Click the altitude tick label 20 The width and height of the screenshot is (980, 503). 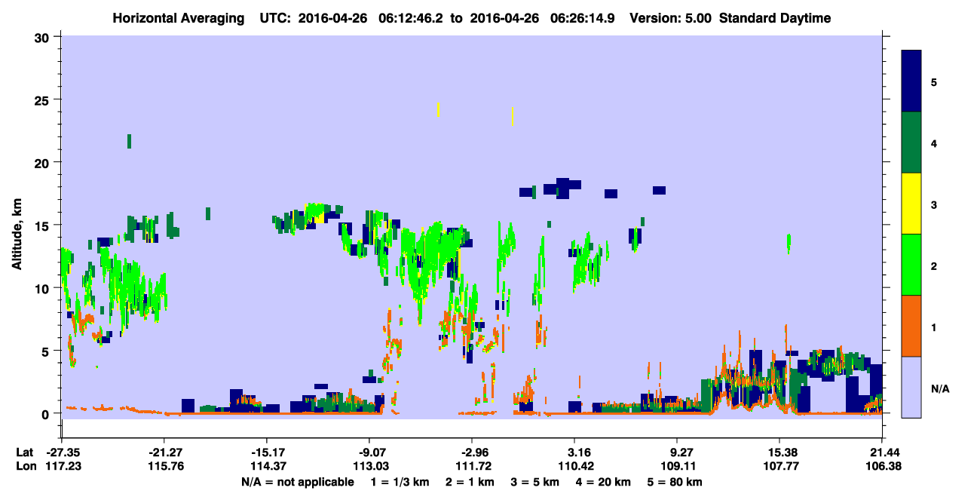tap(43, 163)
